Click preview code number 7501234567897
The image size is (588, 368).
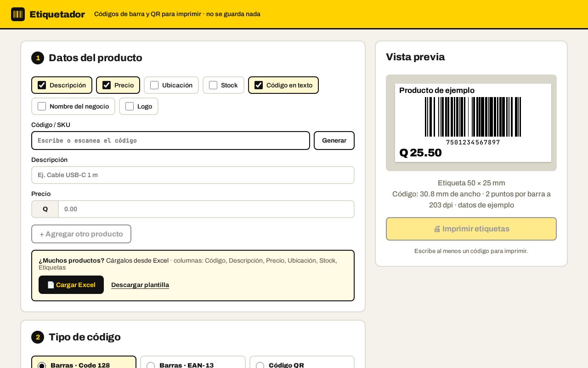473,143
